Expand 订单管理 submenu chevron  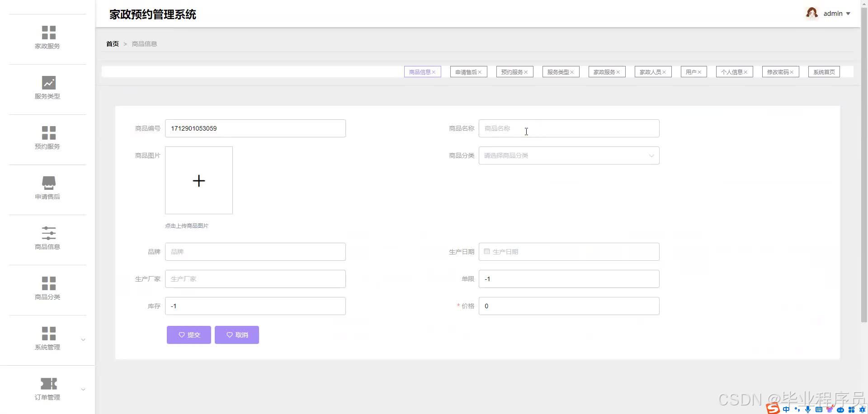[83, 390]
